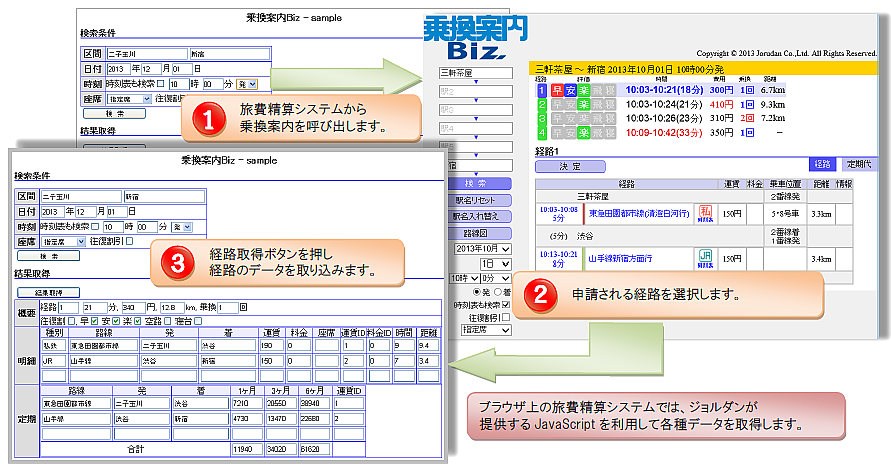Toggle the 早 checkbox in 概要 row
Viewport: 891px width, 464px height.
[x=94, y=321]
